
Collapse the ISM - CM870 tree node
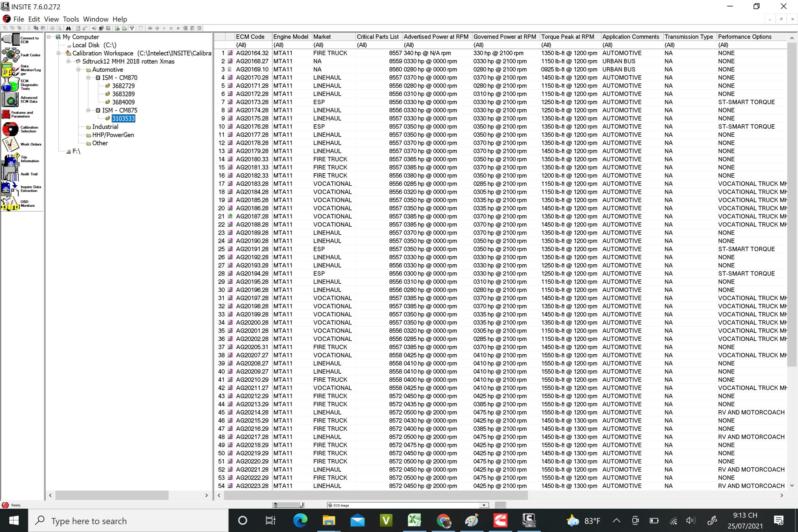click(x=88, y=78)
